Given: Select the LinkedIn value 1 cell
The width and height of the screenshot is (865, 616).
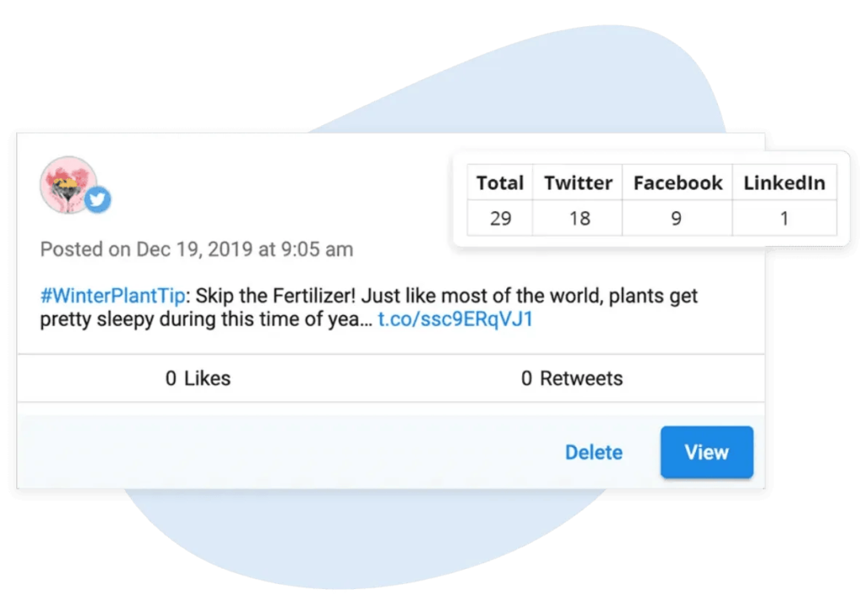Looking at the screenshot, I should tap(784, 219).
